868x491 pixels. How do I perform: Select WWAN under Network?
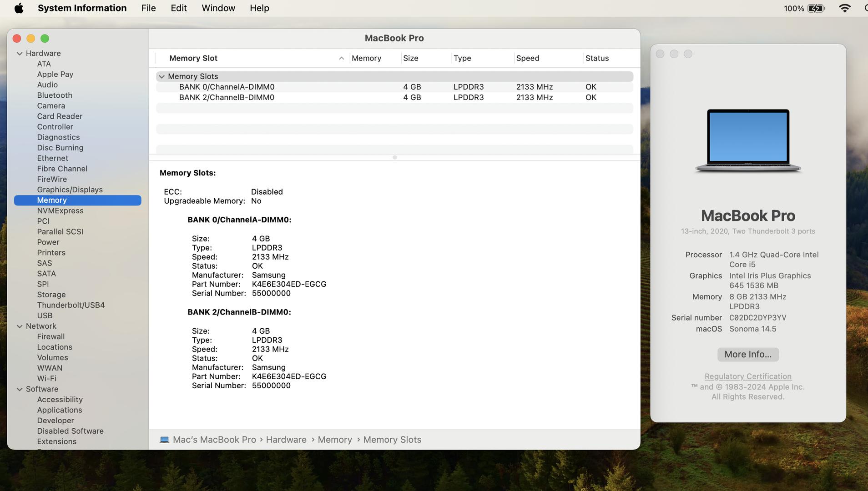coord(50,368)
